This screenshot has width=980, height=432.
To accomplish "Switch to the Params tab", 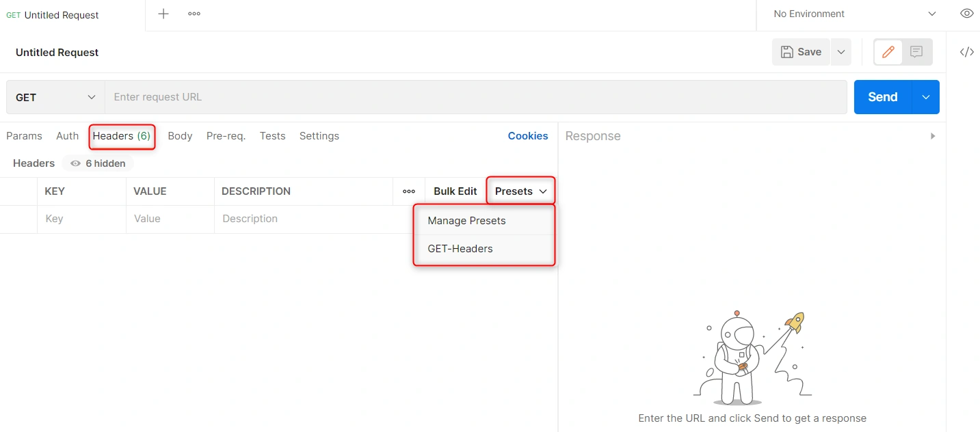I will 24,136.
